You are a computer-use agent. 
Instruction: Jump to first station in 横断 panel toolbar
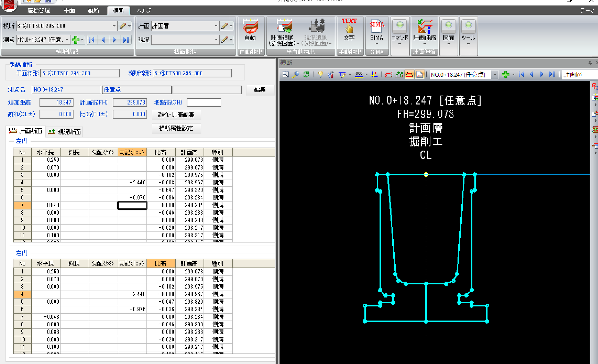click(x=521, y=75)
